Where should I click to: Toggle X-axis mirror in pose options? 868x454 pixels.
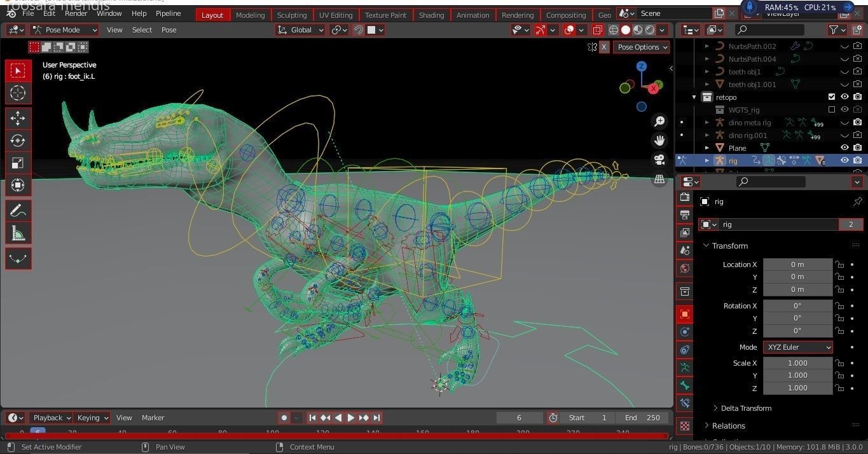[604, 47]
